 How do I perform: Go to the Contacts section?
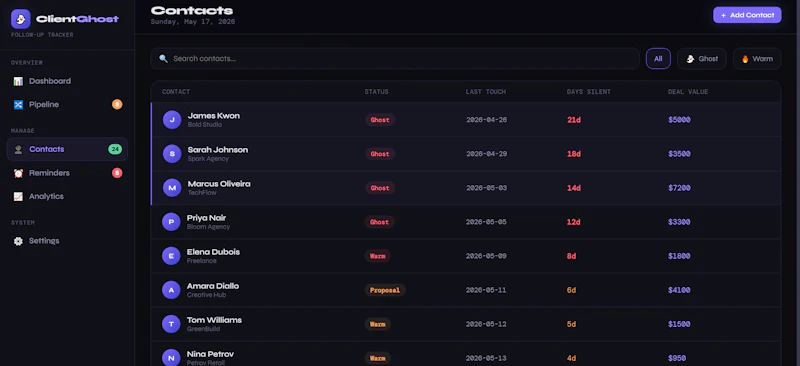click(x=67, y=150)
